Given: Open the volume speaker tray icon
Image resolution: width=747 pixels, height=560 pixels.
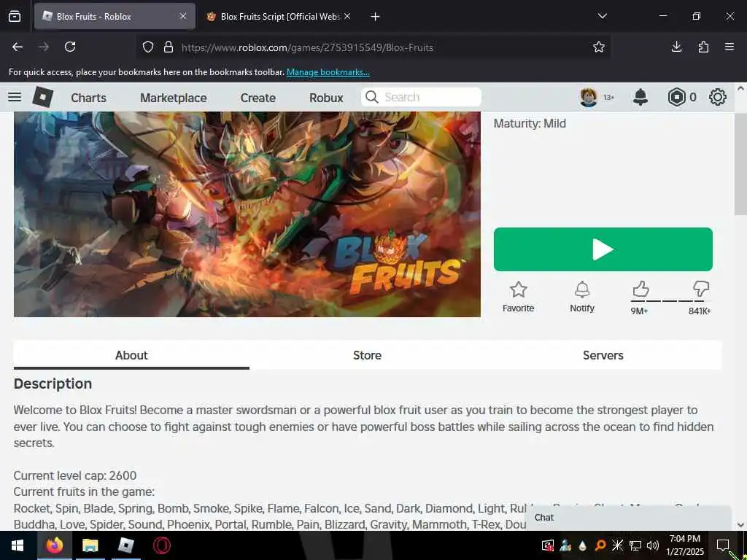Looking at the screenshot, I should click(x=653, y=545).
